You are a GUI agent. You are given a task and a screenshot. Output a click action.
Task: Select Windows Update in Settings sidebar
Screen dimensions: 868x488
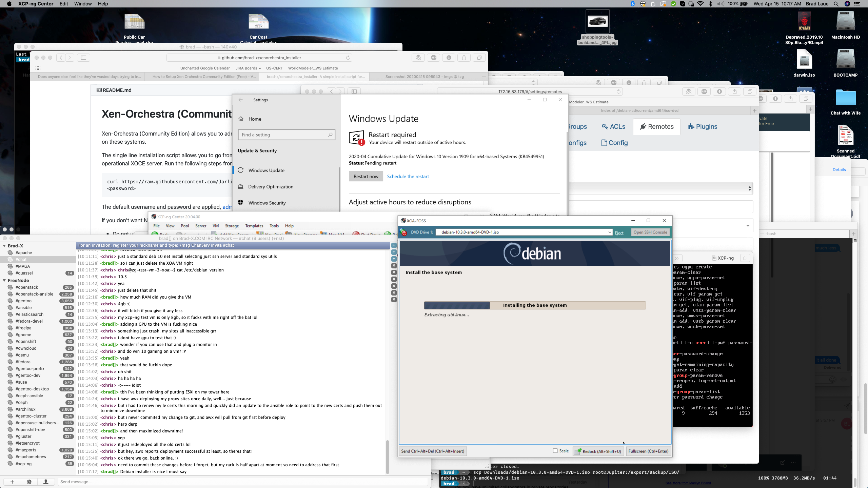pos(286,170)
